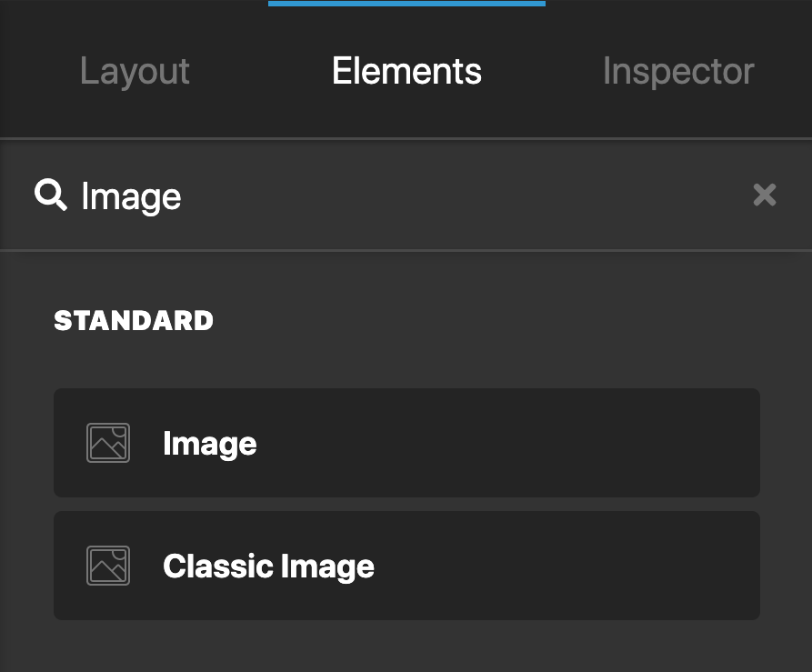Select the Image search result row
Viewport: 812px width, 672px height.
tap(406, 443)
